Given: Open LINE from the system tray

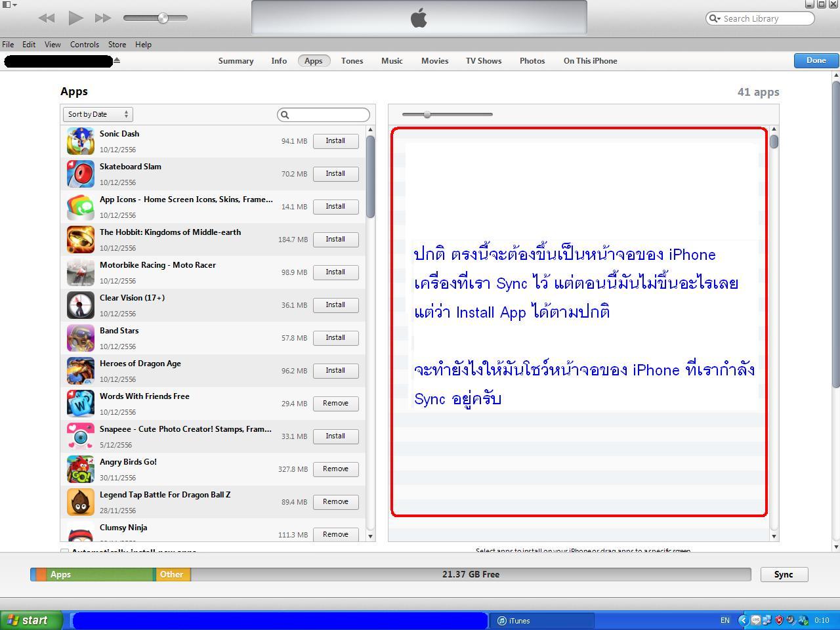Looking at the screenshot, I should point(756,620).
